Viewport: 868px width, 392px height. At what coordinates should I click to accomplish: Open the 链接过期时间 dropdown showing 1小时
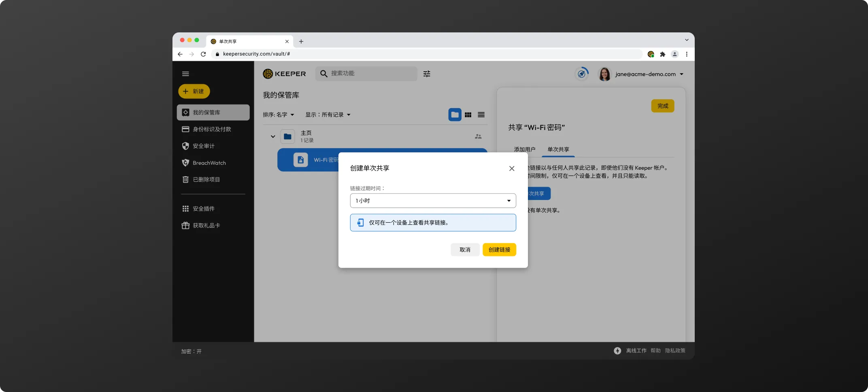click(x=433, y=200)
